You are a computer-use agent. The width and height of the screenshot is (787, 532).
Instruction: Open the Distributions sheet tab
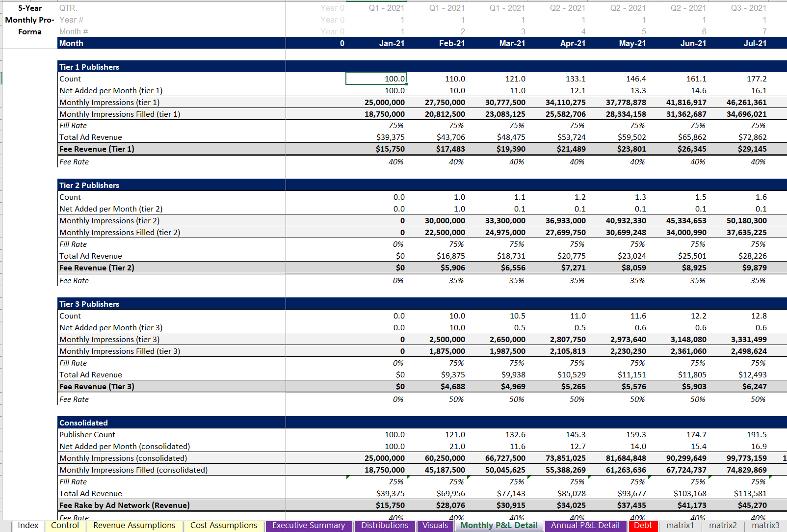point(385,526)
